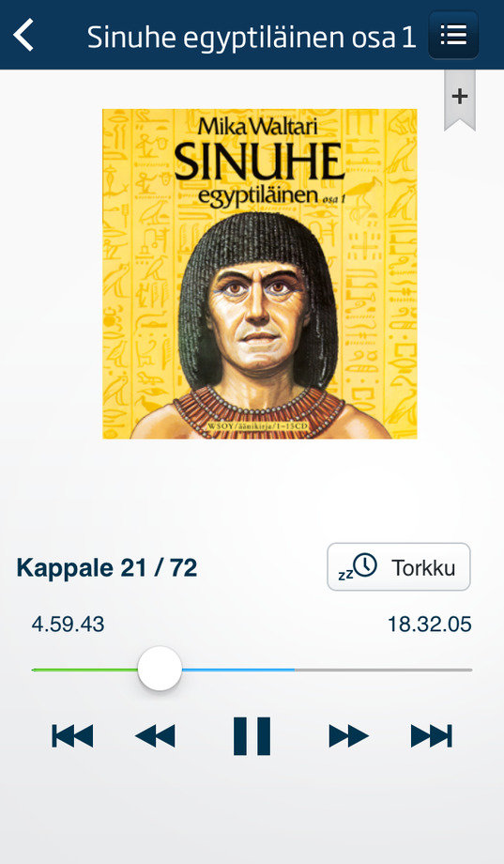Go back with the left arrow

[23, 35]
